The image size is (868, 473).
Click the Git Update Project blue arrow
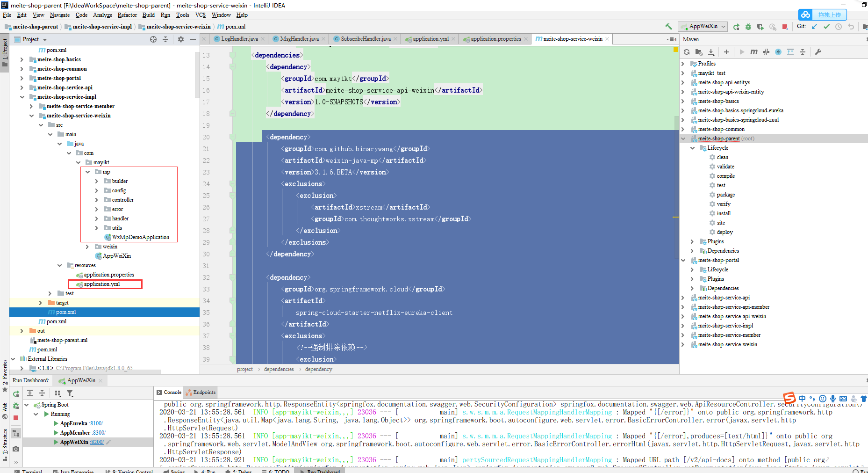click(814, 27)
